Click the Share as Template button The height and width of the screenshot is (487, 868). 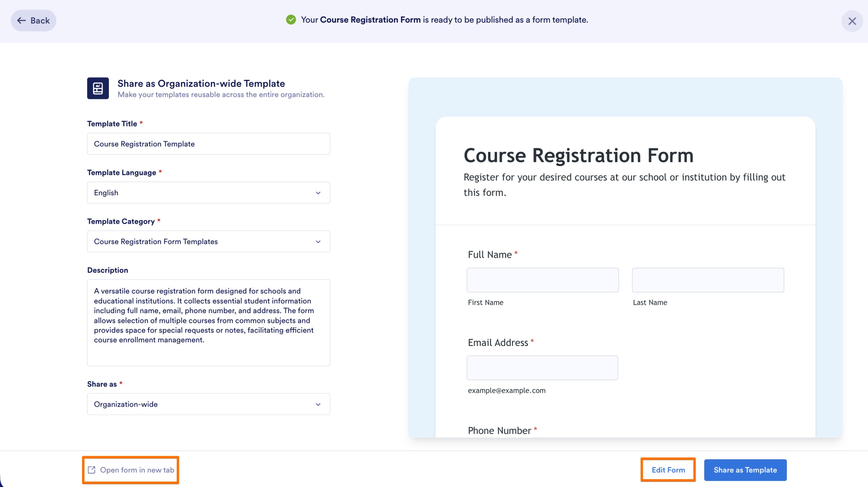coord(745,470)
